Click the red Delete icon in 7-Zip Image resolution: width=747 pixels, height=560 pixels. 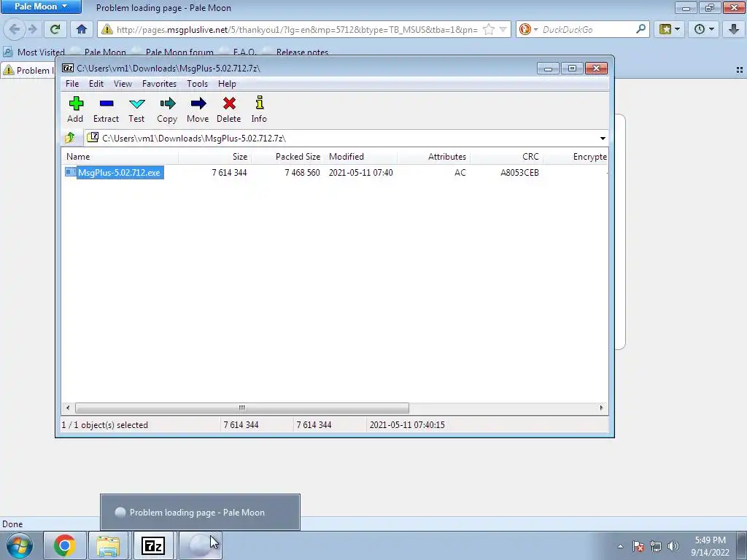pos(229,109)
